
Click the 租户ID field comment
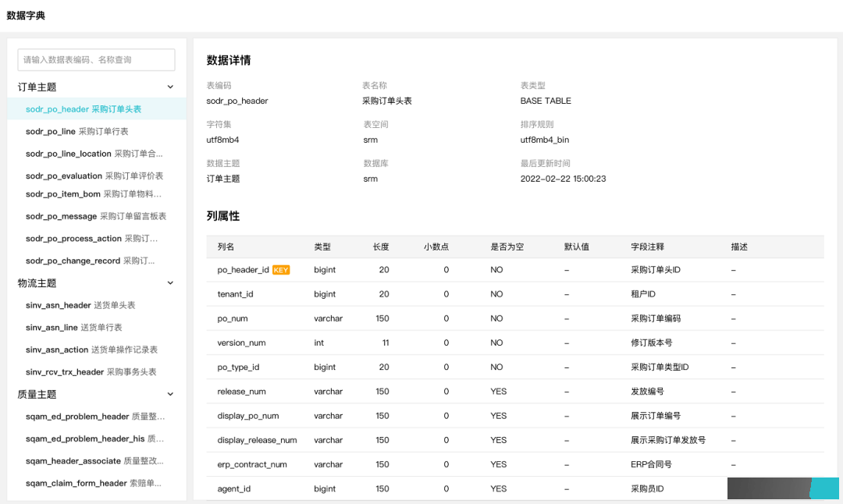click(643, 294)
